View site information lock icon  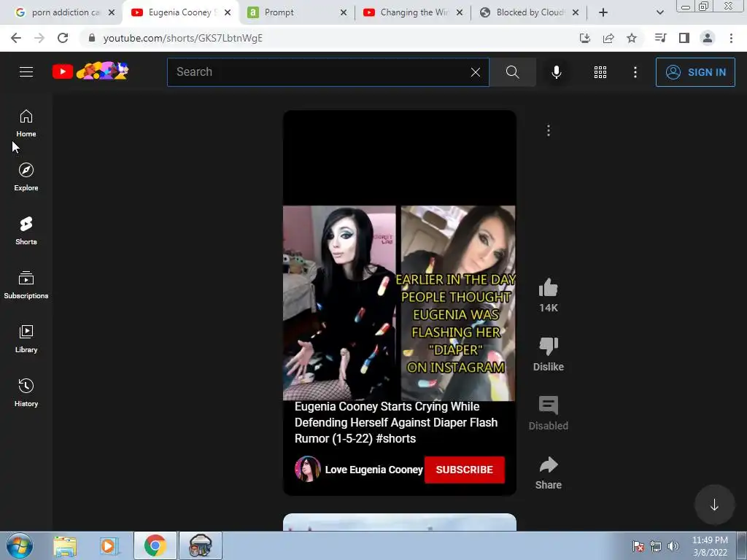tap(92, 38)
